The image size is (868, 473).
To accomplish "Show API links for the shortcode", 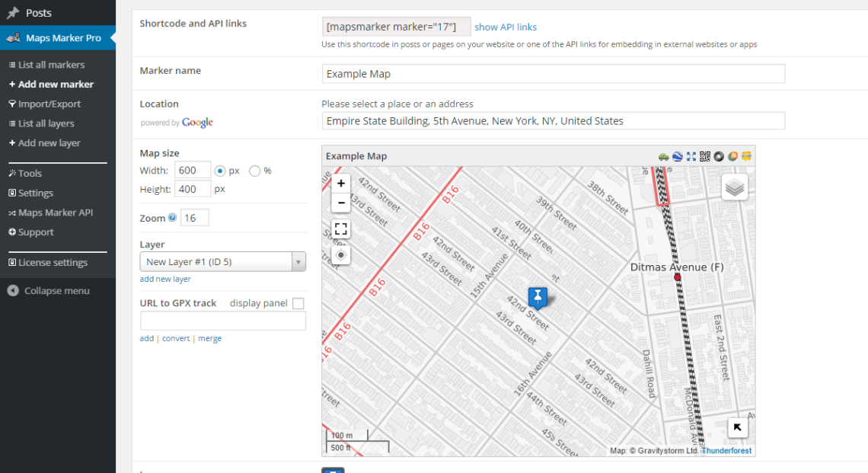I will tap(505, 26).
